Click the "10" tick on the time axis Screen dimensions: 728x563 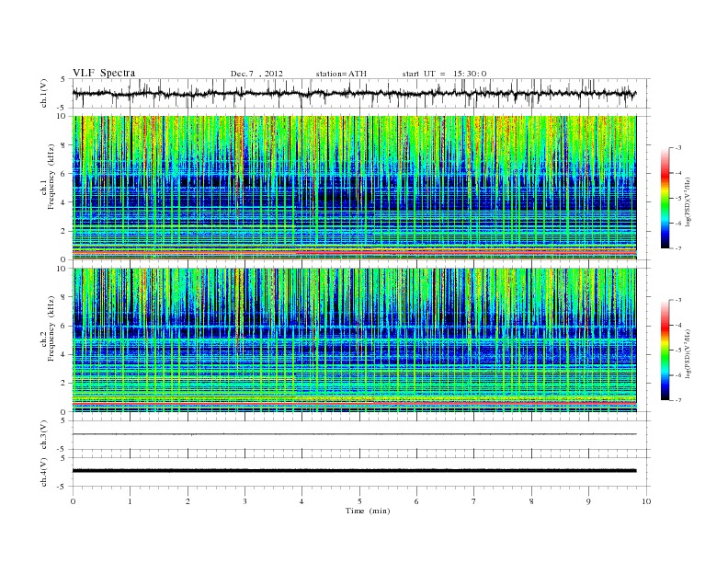[x=646, y=501]
